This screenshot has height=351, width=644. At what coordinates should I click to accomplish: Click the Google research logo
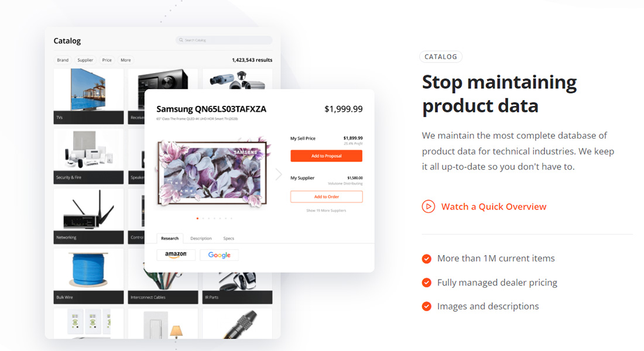(219, 255)
